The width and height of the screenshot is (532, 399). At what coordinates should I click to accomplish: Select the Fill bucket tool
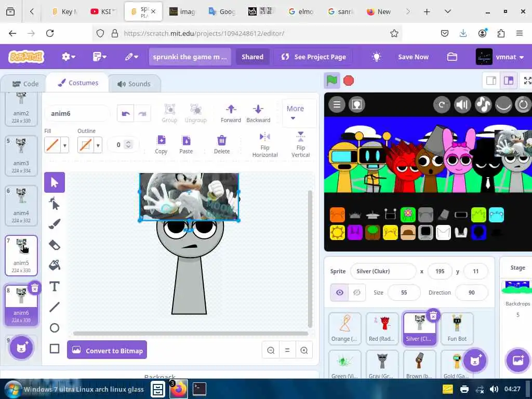point(54,265)
